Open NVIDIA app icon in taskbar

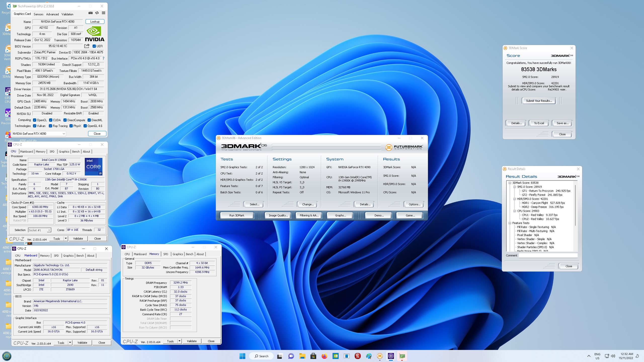335,356
